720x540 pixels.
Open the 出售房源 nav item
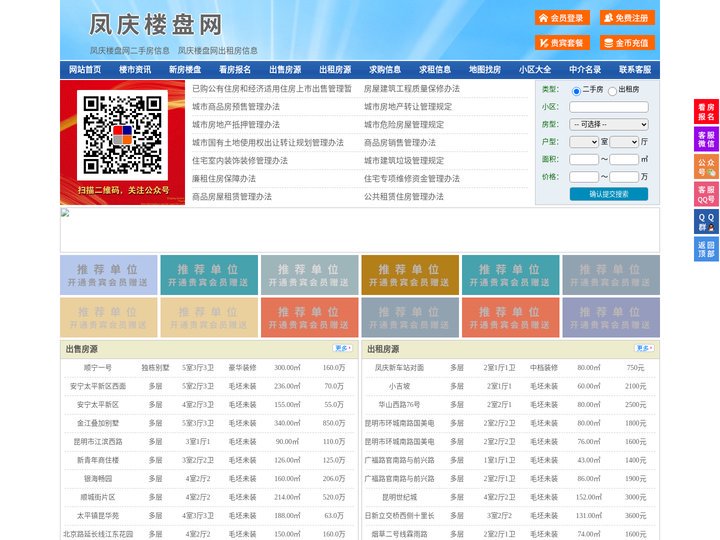tap(285, 70)
